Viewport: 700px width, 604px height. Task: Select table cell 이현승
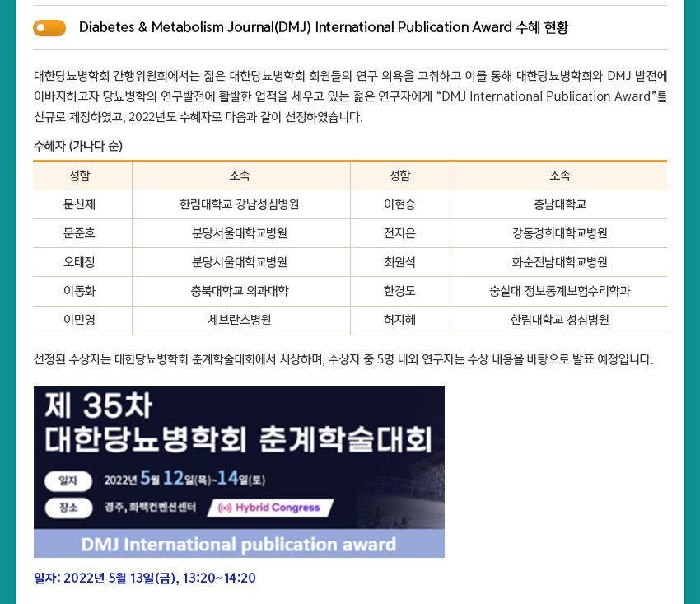click(399, 204)
